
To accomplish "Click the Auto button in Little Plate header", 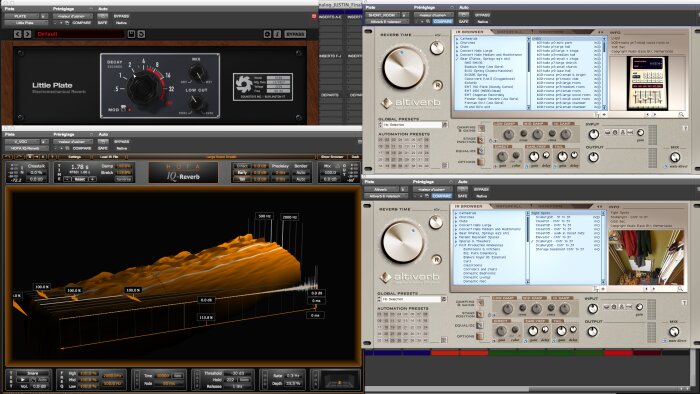I will 103,16.
